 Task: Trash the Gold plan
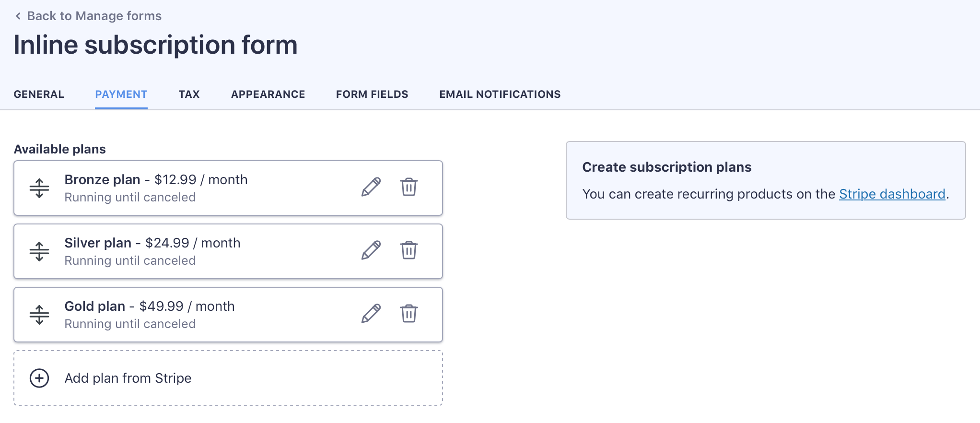click(409, 314)
